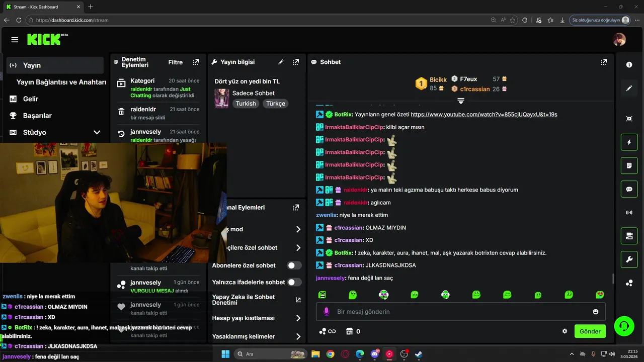Click the purple microphone icon in message box

[x=326, y=312]
